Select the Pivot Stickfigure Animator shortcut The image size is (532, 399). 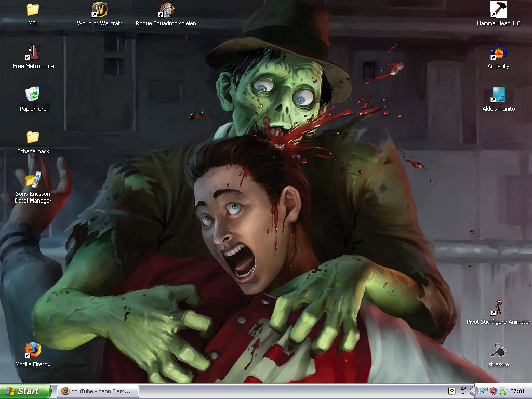(x=498, y=308)
